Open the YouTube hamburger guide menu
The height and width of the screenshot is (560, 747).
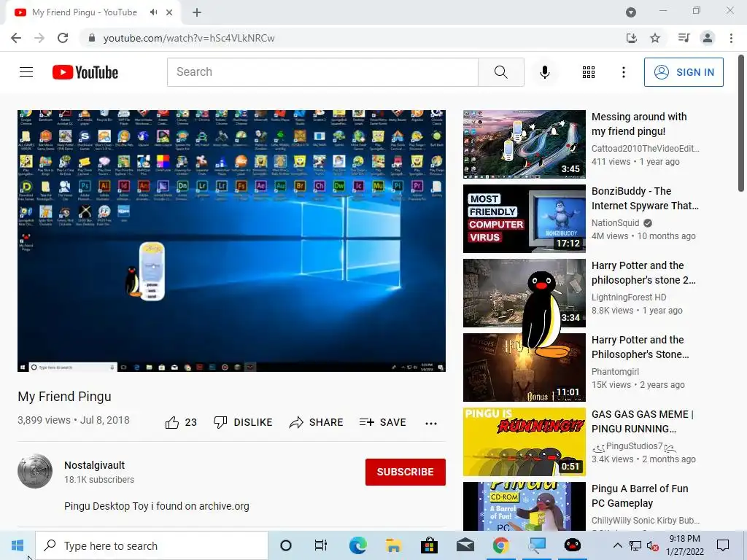tap(26, 72)
